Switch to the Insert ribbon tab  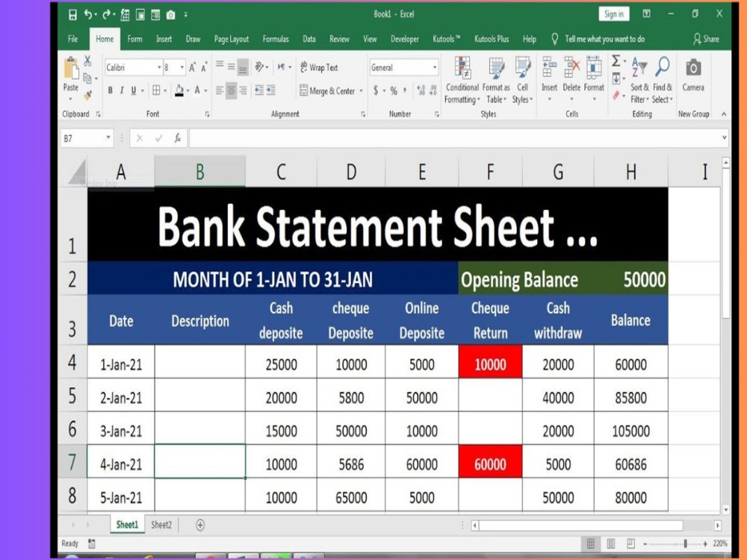164,39
